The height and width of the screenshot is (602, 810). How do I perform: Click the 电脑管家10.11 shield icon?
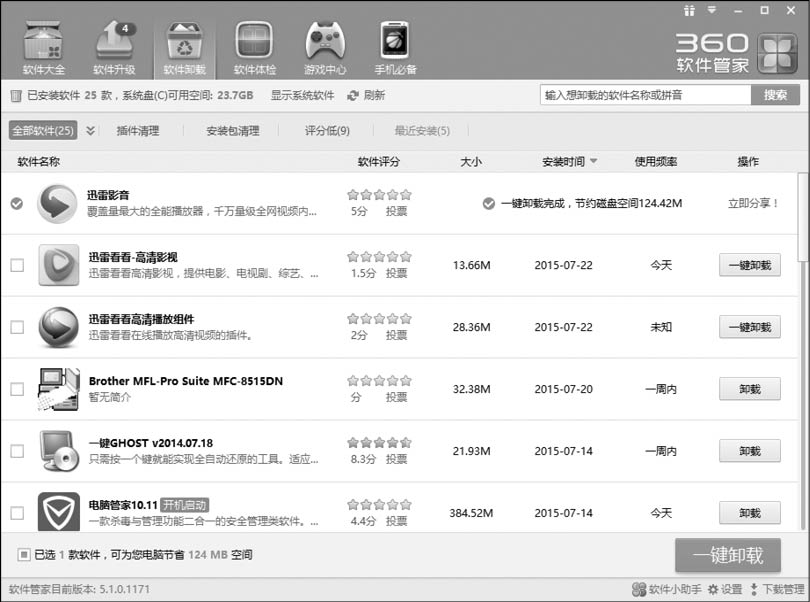pos(59,512)
